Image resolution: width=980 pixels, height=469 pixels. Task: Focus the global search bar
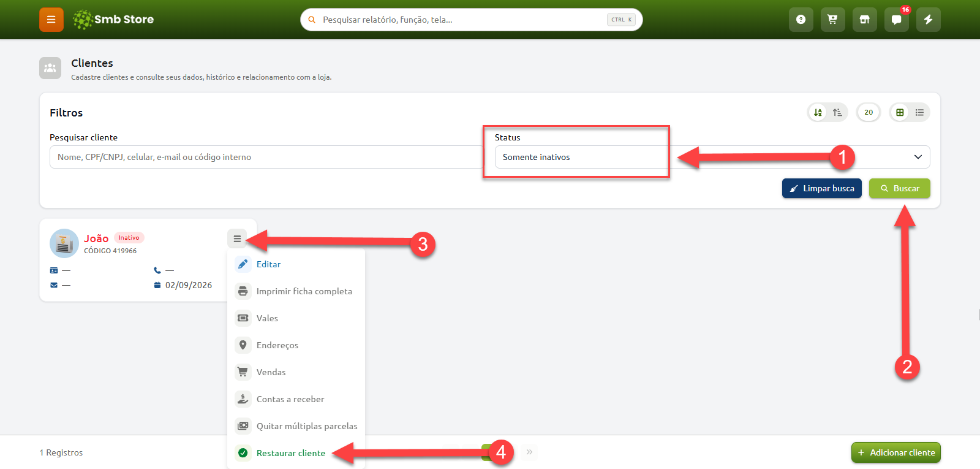[x=472, y=20]
